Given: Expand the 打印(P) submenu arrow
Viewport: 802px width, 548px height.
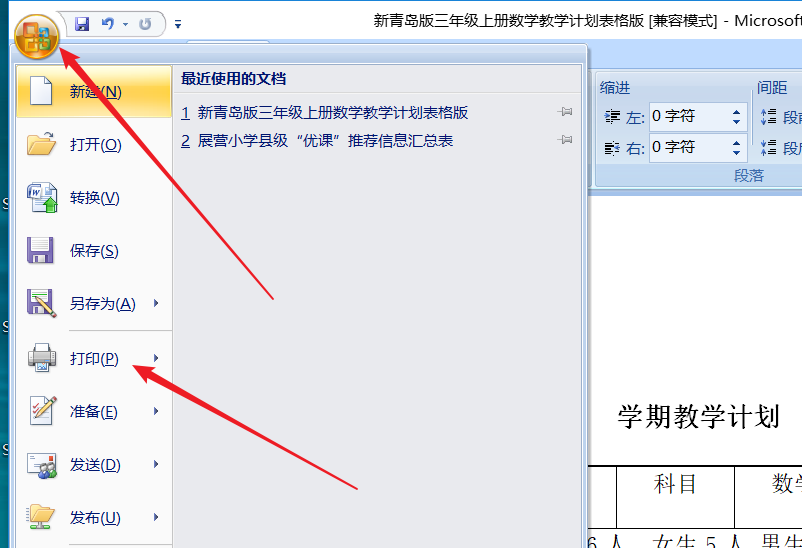Looking at the screenshot, I should pyautogui.click(x=156, y=358).
